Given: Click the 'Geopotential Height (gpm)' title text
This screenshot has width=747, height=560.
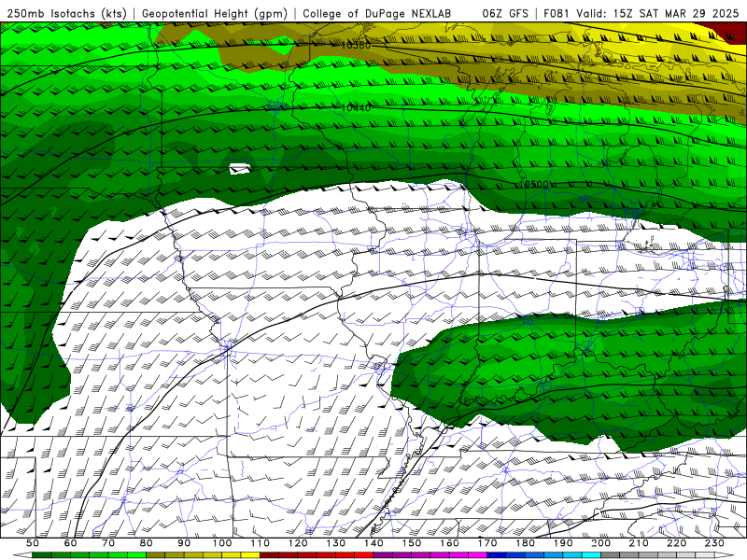Looking at the screenshot, I should coord(215,14).
